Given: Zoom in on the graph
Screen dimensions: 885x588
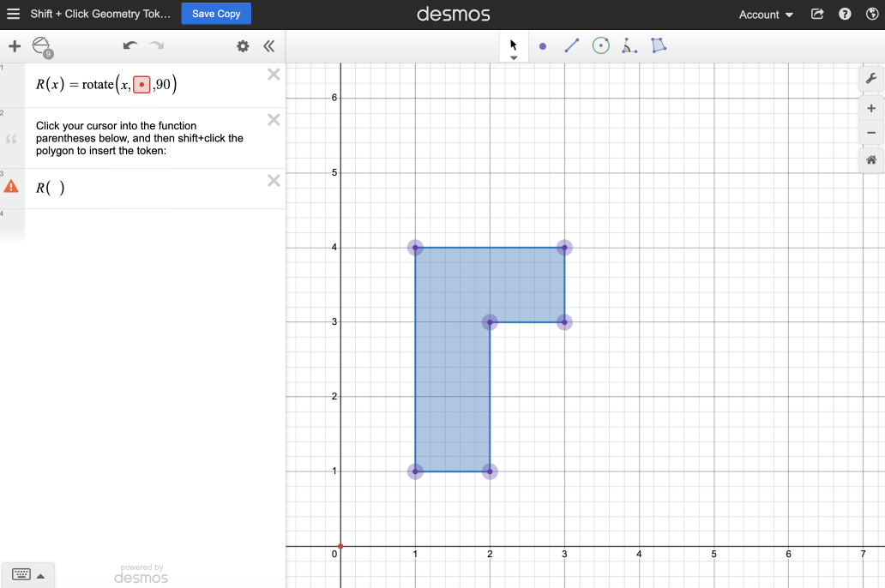Looking at the screenshot, I should 871,109.
